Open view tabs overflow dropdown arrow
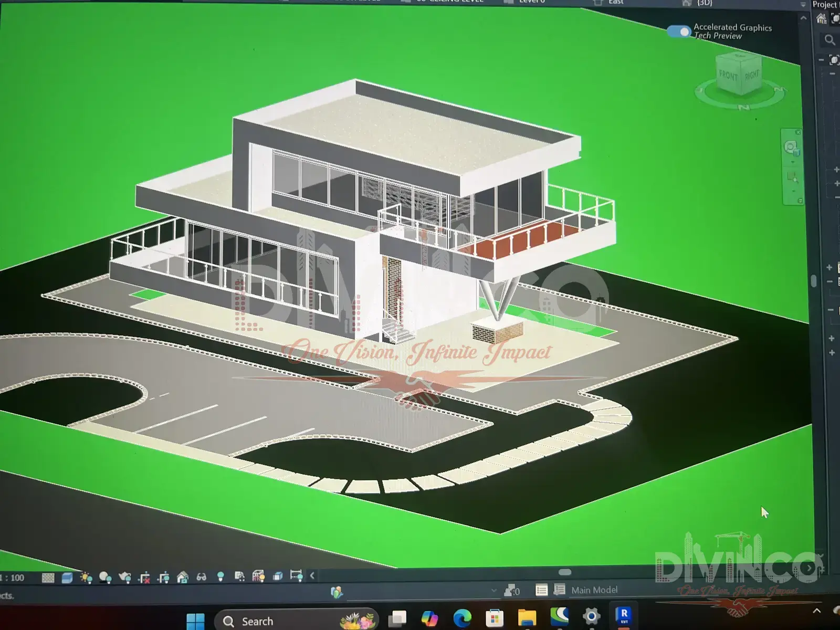This screenshot has width=840, height=630. pyautogui.click(x=802, y=5)
